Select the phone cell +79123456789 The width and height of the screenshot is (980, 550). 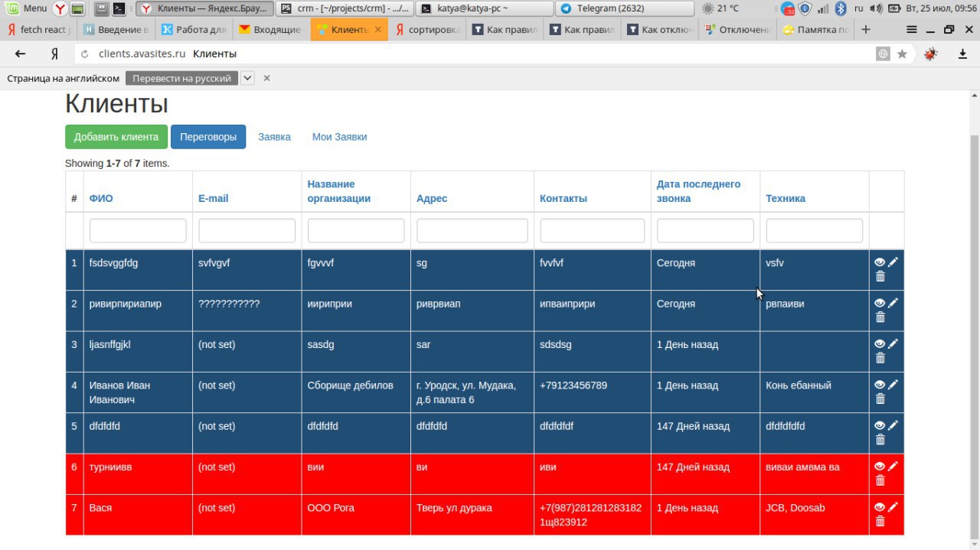(x=573, y=385)
